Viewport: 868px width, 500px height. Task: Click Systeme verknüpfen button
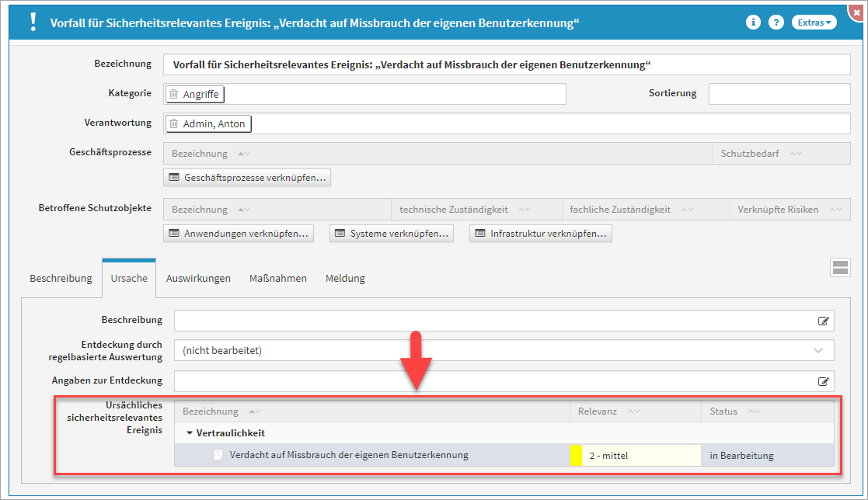[x=392, y=234]
